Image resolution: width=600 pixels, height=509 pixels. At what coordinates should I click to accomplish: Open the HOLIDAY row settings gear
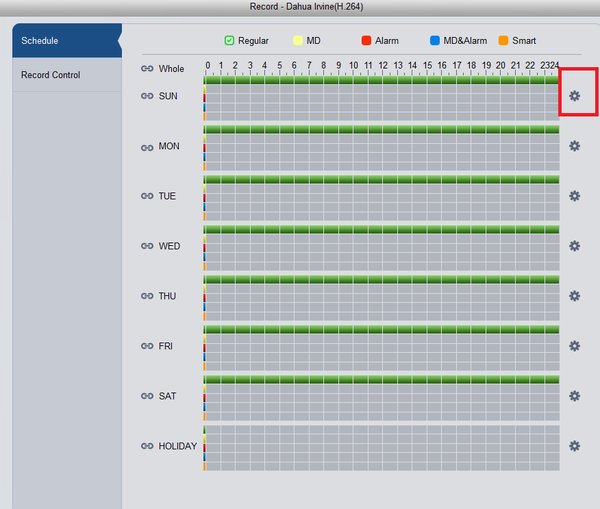point(574,446)
